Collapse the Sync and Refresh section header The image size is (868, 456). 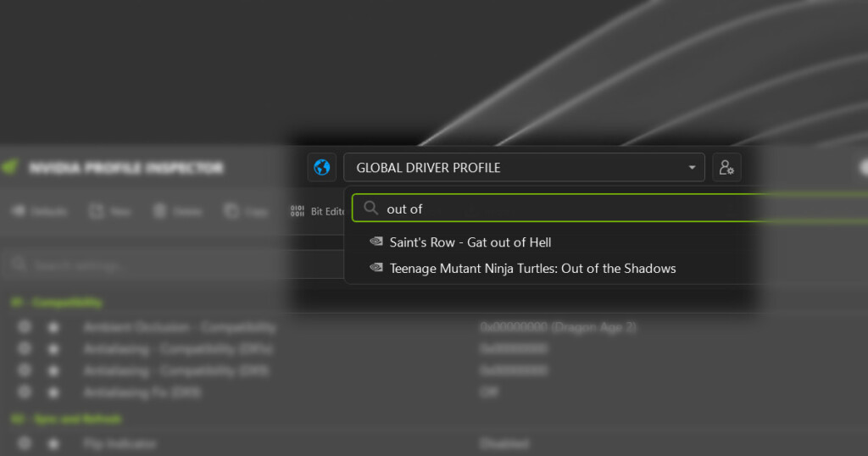pyautogui.click(x=66, y=419)
